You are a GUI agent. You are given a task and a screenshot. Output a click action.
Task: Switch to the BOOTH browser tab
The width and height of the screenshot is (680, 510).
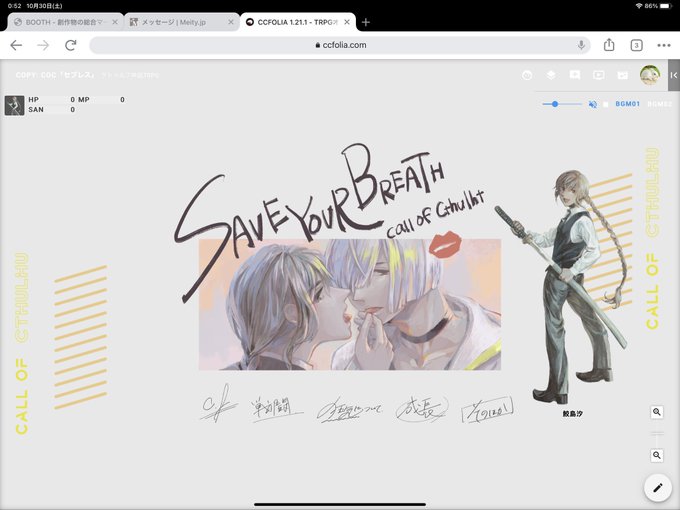pos(65,22)
